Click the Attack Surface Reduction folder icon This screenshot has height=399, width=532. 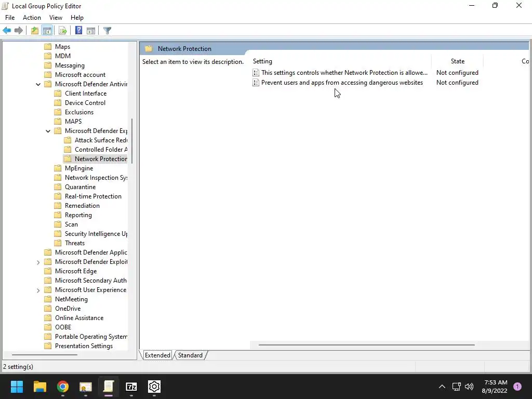[x=68, y=140]
